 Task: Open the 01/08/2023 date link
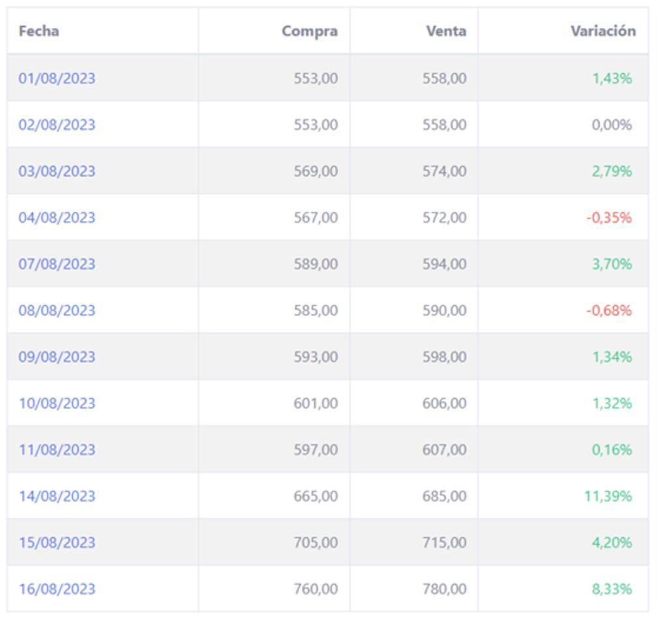[x=57, y=78]
